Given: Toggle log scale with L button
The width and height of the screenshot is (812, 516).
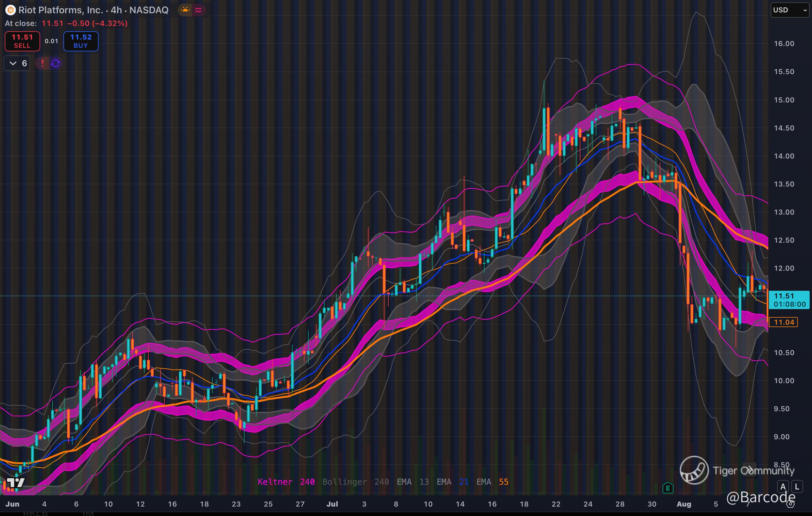Looking at the screenshot, I should (x=797, y=487).
